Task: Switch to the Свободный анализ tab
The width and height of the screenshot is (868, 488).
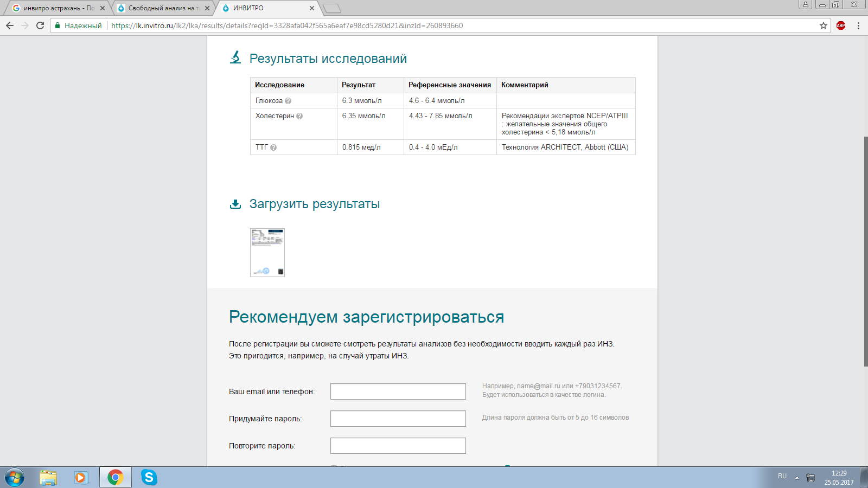Action: point(160,8)
